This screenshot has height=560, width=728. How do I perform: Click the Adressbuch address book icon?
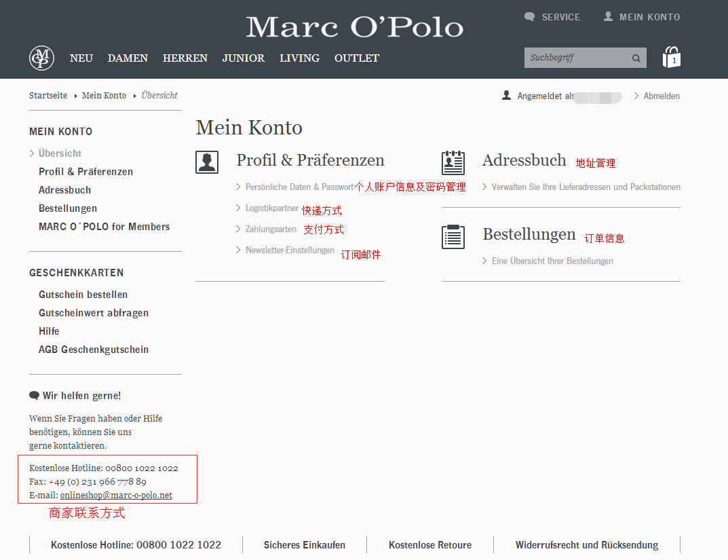(453, 162)
